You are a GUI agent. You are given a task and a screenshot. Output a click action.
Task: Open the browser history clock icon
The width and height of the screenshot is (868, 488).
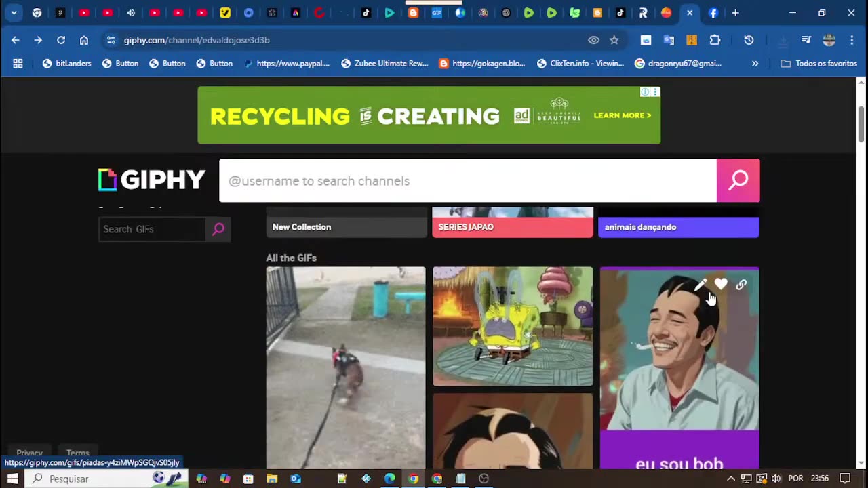[749, 40]
